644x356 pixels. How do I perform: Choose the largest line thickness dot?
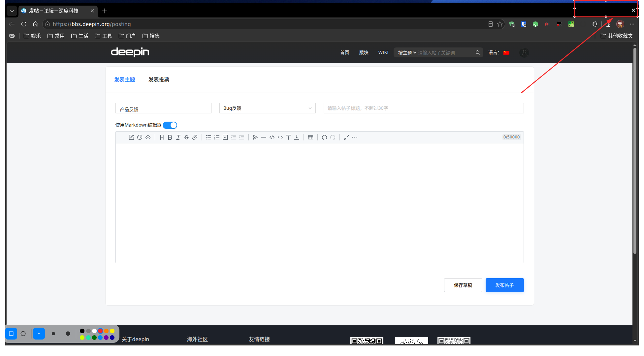[x=68, y=334]
